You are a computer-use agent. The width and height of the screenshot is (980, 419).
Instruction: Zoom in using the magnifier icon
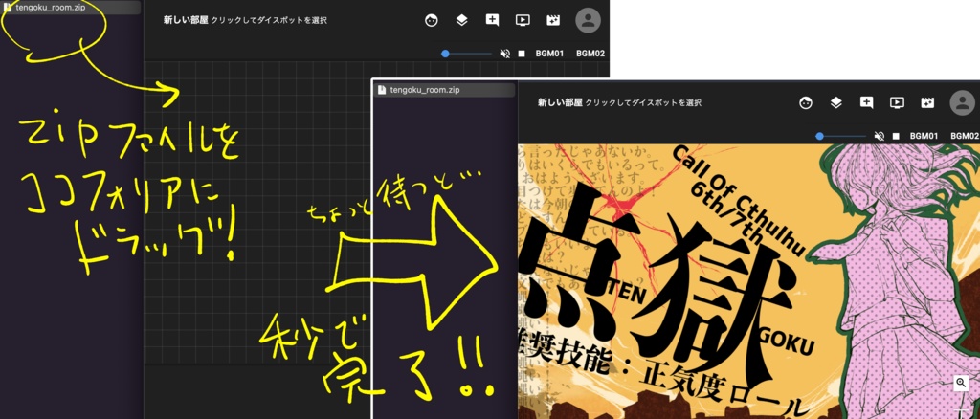(961, 384)
